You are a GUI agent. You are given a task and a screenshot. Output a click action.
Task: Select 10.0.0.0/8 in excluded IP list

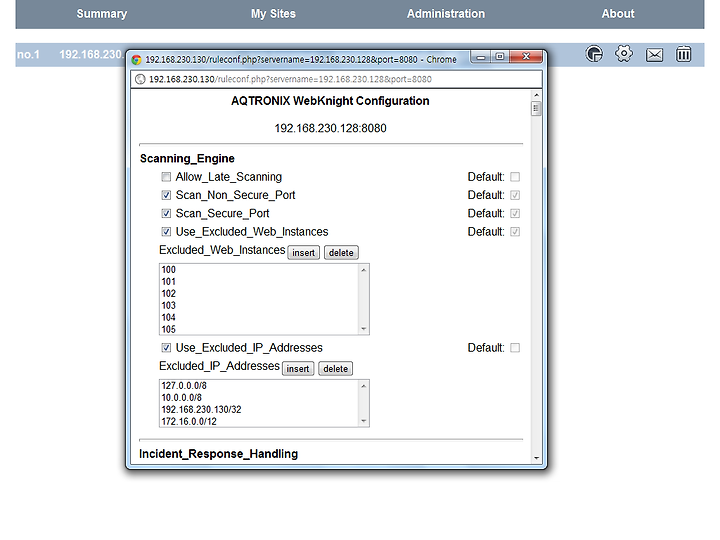pyautogui.click(x=260, y=398)
